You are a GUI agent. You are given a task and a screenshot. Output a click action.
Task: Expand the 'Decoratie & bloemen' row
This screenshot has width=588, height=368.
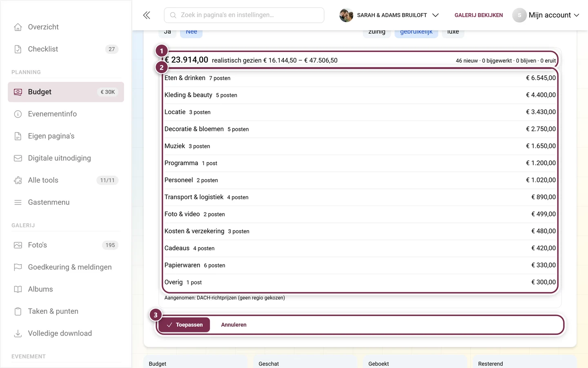pos(360,129)
